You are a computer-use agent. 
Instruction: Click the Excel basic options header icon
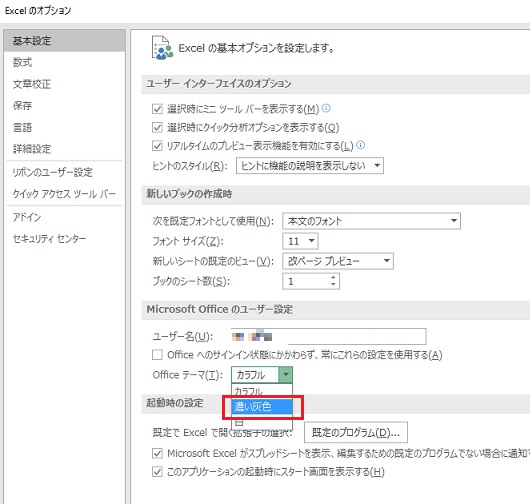(x=162, y=48)
